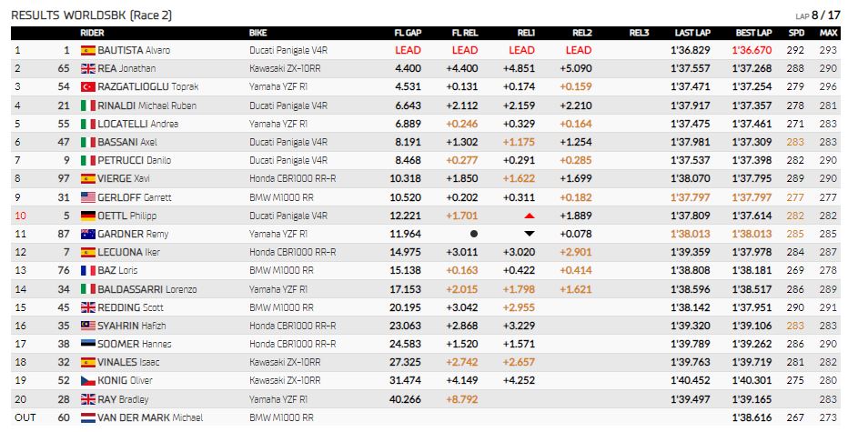Click the UK flag beside REA Jonathan
This screenshot has width=868, height=432.
(x=88, y=68)
